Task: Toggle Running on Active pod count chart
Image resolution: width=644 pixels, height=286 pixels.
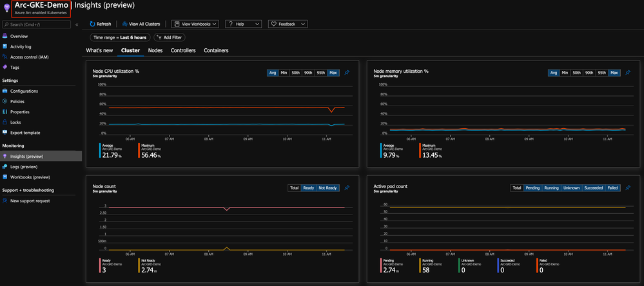Action: coord(552,188)
